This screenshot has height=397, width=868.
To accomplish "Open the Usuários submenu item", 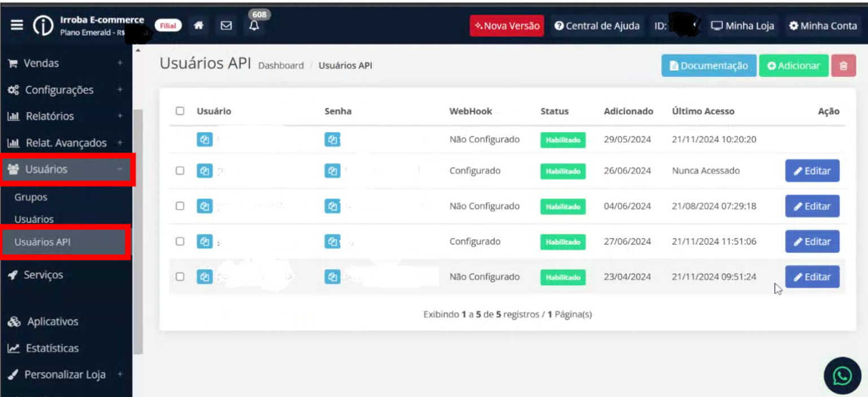I will 34,219.
